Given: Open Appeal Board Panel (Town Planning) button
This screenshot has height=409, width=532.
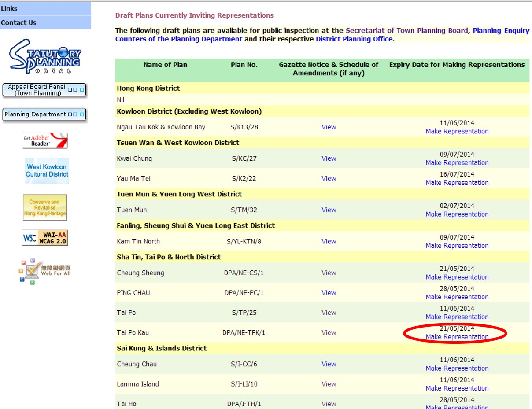Looking at the screenshot, I should [44, 90].
